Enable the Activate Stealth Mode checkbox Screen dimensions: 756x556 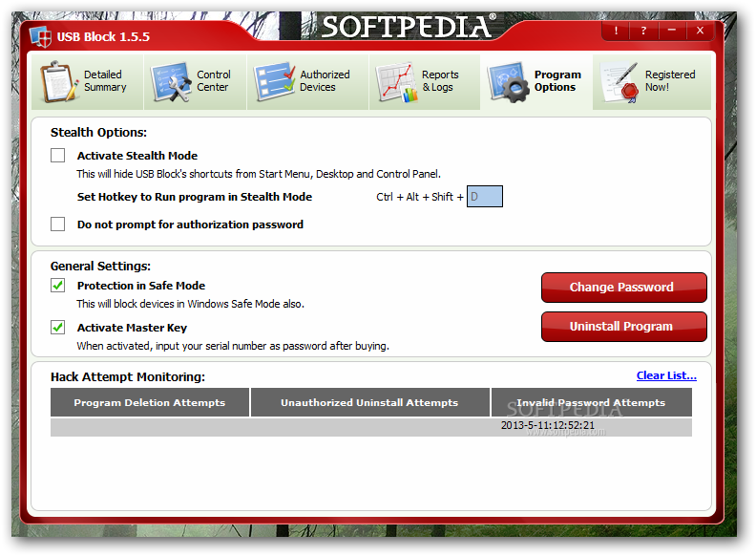58,156
